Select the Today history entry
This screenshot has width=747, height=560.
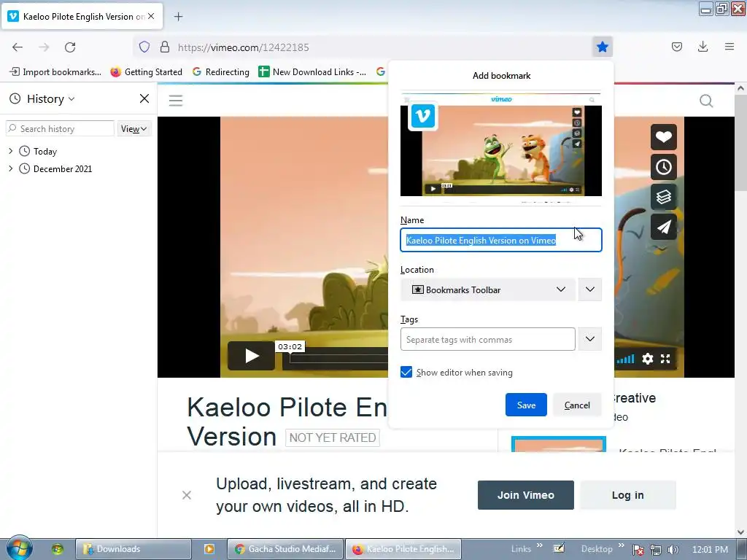click(45, 152)
